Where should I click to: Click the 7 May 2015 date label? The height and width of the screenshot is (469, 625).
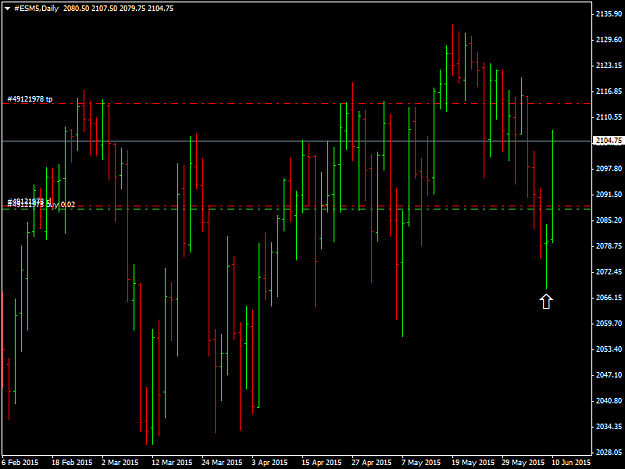(421, 463)
